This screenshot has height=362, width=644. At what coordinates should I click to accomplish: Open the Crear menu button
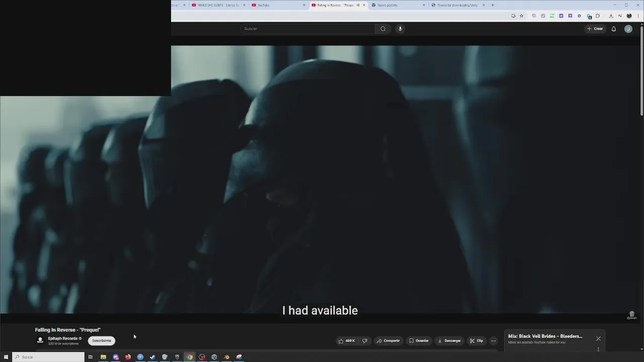point(595,29)
